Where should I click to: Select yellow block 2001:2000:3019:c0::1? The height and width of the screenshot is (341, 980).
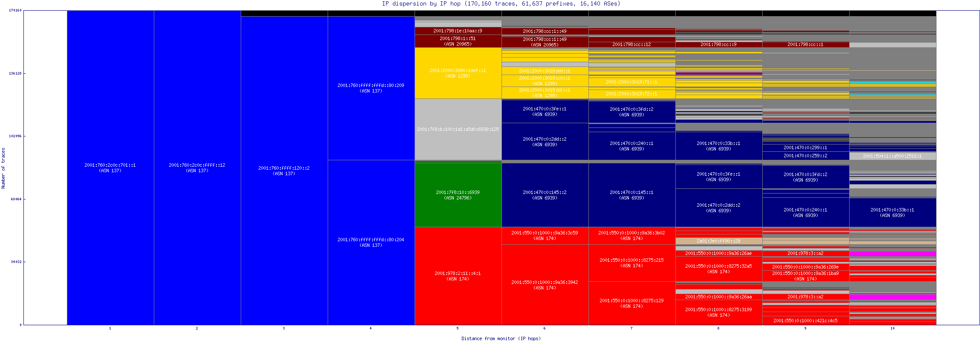[x=545, y=81]
